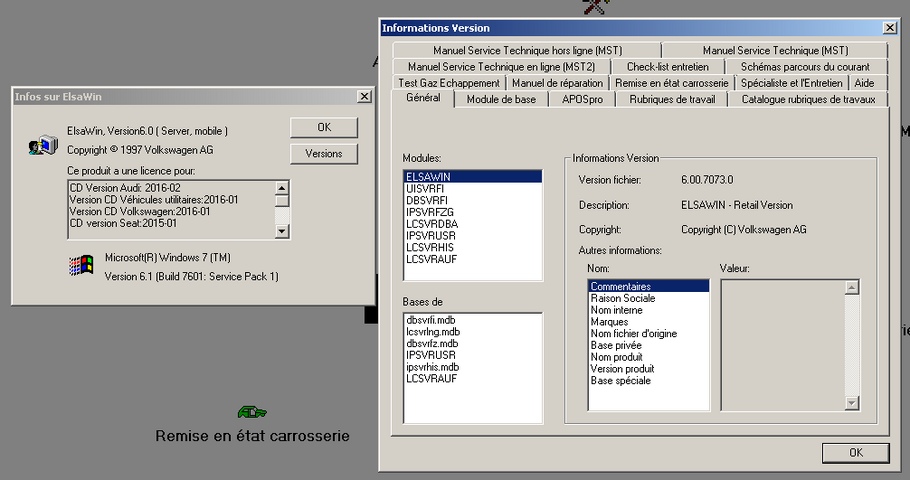Select Nom produit entry

649,357
